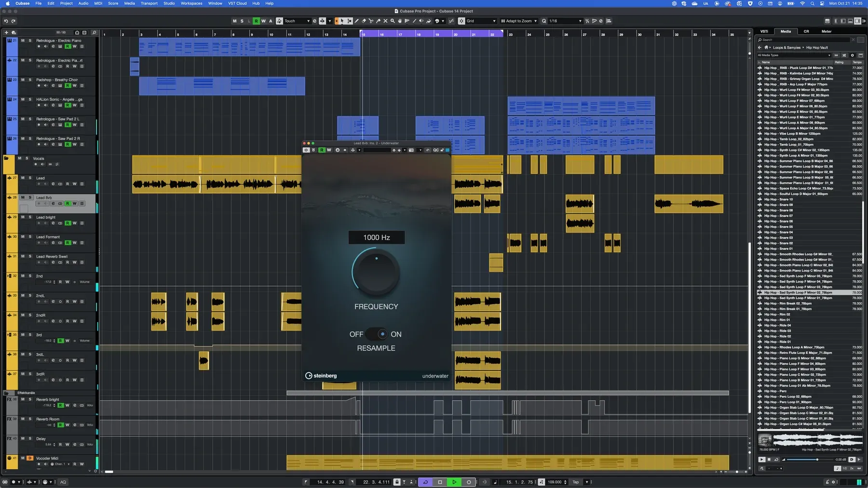
Task: Toggle the purple Cycle loop button
Action: pos(425,482)
